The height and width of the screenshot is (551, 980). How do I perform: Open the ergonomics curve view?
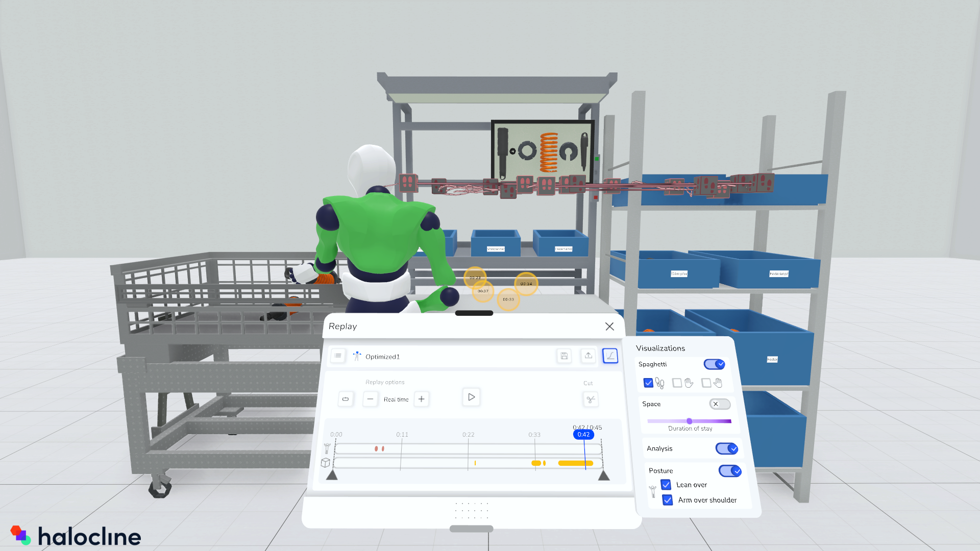tap(610, 356)
